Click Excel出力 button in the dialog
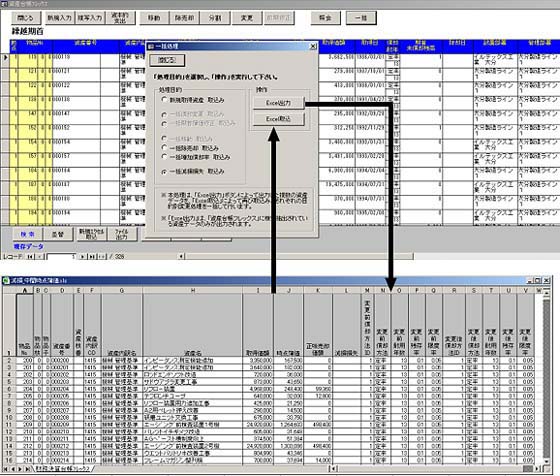Viewport: 560px width, 476px height. 279,103
